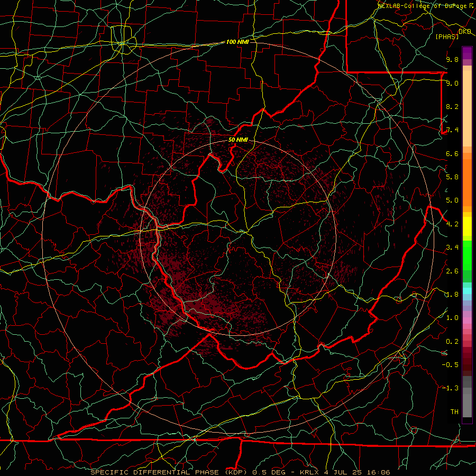Click the 'NEXLAB-College of DuPage' header text

pos(422,6)
